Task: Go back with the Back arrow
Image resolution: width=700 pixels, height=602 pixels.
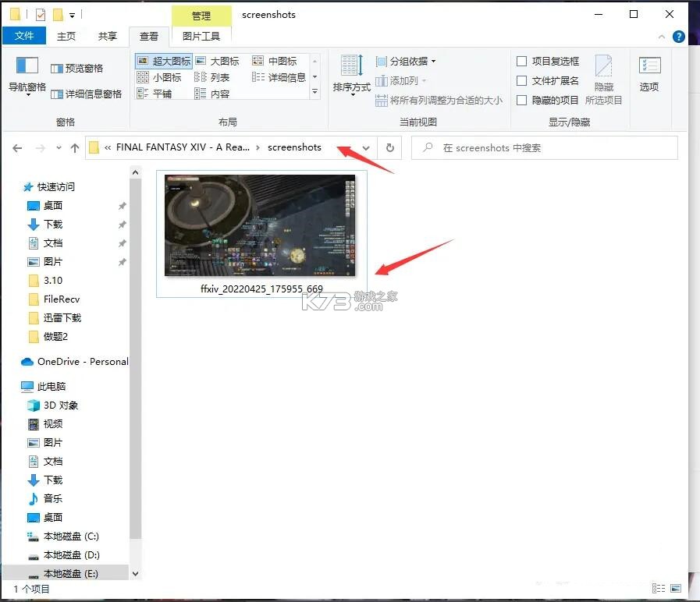Action: (17, 148)
